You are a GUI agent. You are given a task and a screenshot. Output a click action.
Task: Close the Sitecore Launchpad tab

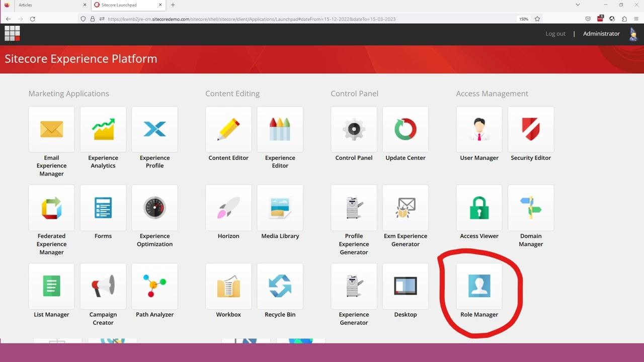coord(160,5)
